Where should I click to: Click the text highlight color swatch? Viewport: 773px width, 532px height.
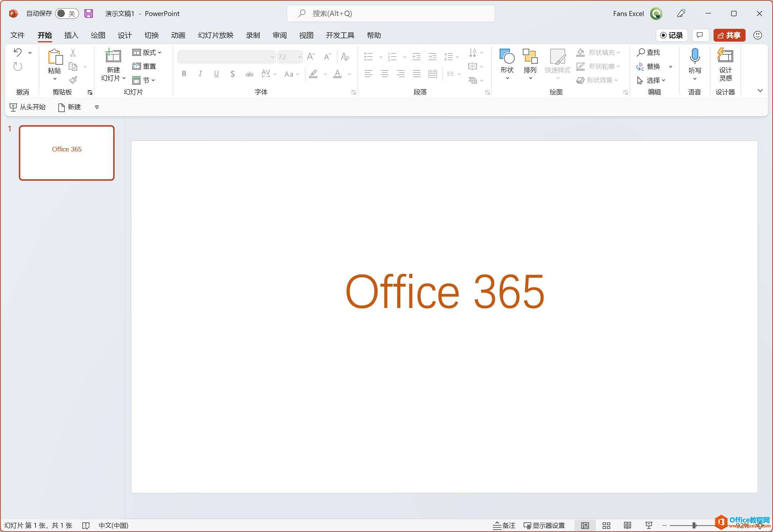[x=313, y=74]
